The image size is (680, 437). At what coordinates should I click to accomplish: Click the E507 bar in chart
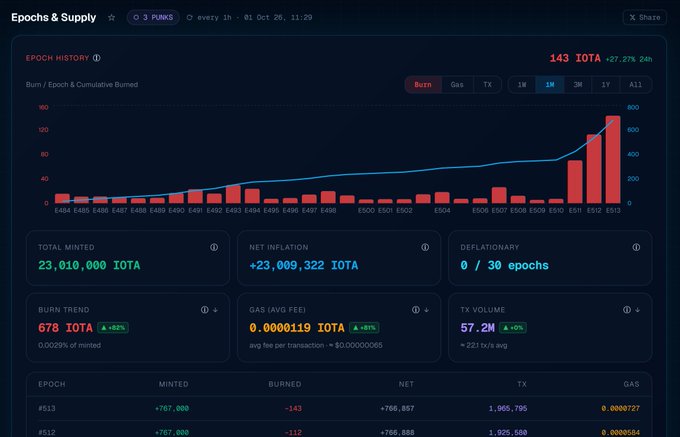coord(499,195)
